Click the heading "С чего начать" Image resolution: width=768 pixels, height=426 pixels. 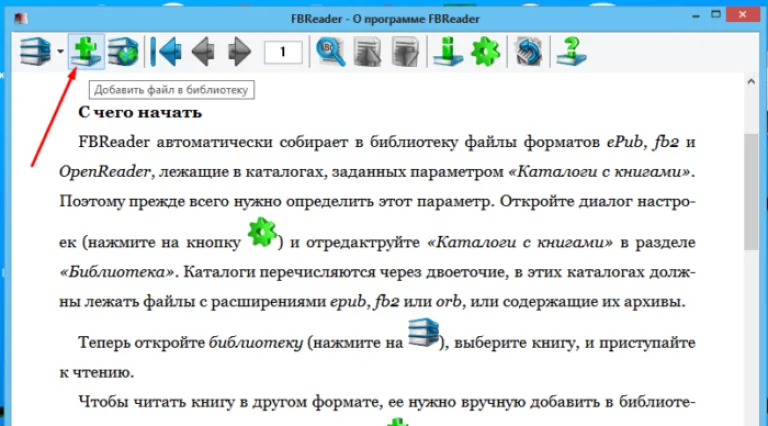click(140, 112)
